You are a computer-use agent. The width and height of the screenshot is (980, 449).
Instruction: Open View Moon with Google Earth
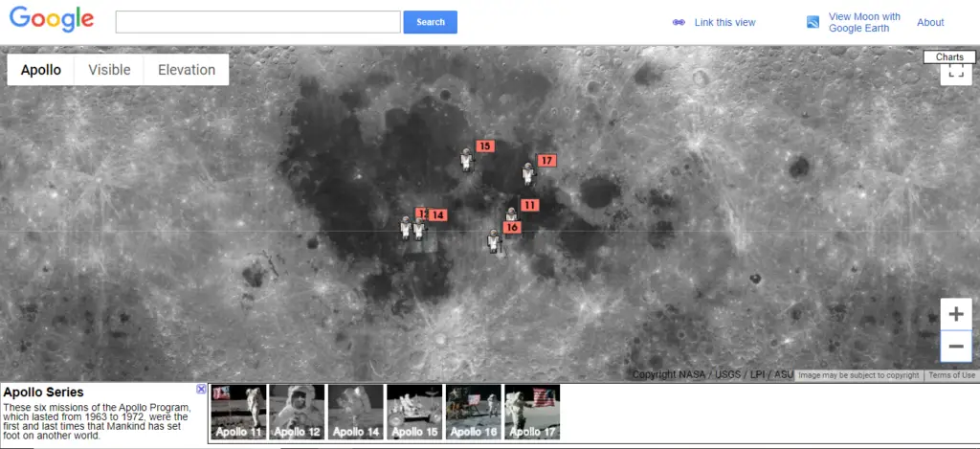pos(864,23)
